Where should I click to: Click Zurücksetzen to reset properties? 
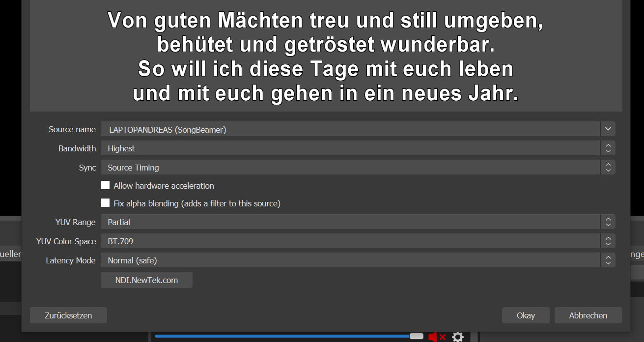pyautogui.click(x=68, y=315)
